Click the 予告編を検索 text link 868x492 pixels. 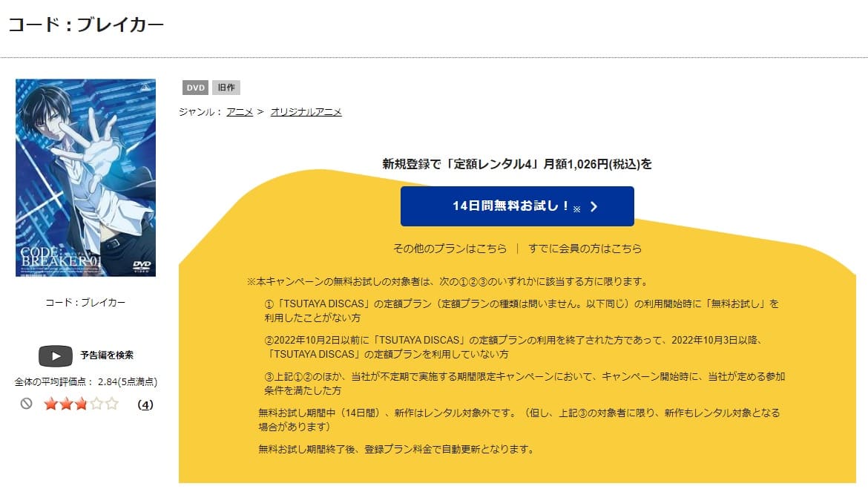(x=107, y=355)
